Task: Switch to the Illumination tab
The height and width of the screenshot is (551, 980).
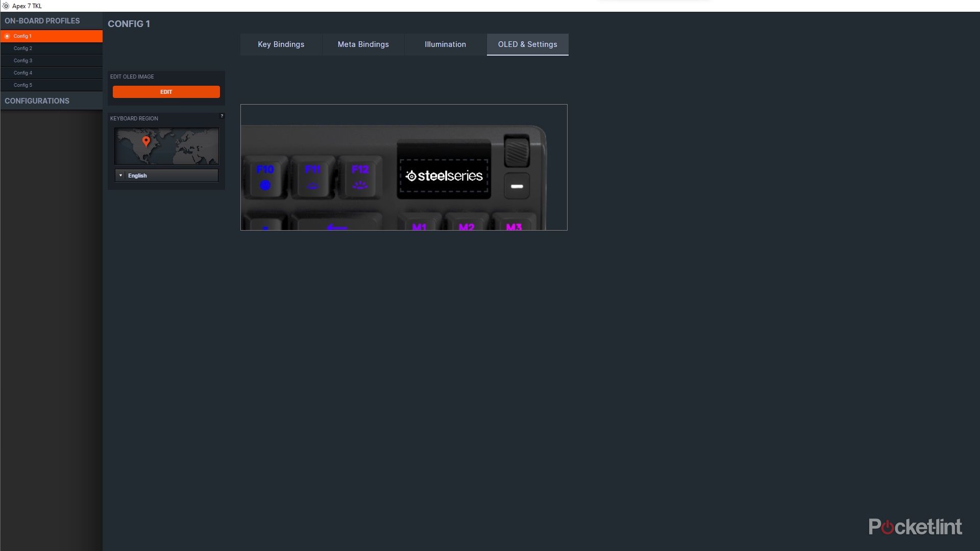Action: click(445, 44)
